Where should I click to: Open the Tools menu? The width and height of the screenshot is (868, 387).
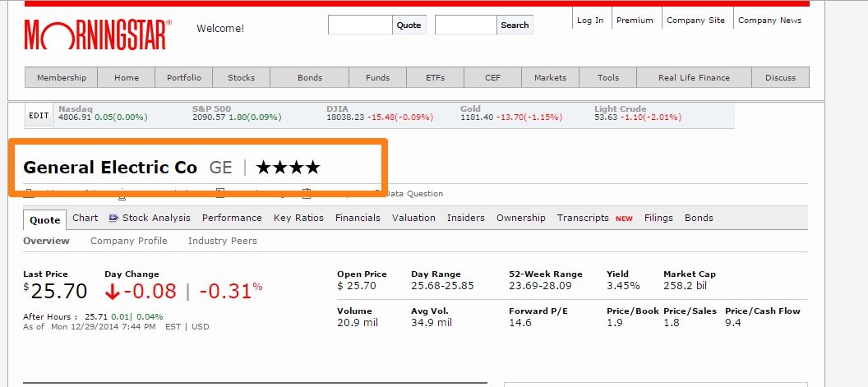coord(607,77)
